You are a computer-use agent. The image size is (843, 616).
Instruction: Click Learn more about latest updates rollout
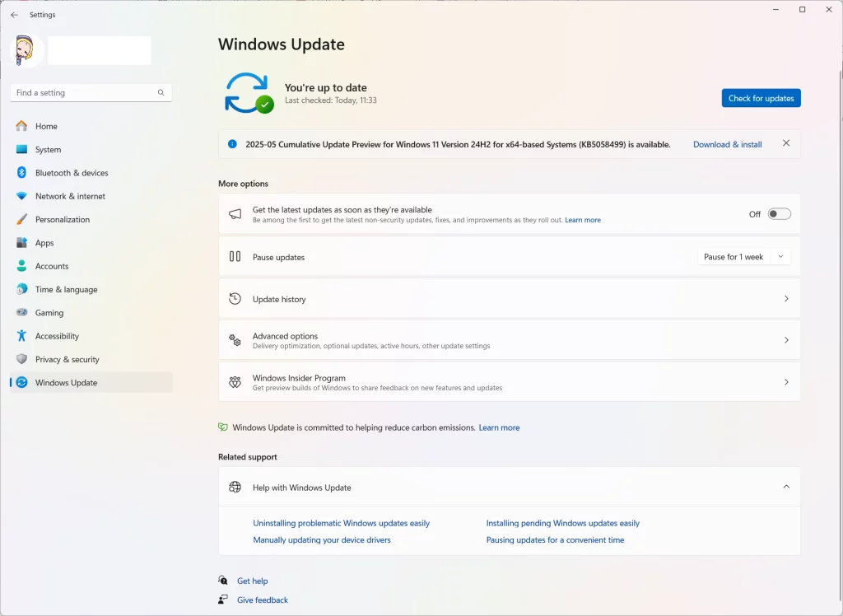pyautogui.click(x=583, y=220)
